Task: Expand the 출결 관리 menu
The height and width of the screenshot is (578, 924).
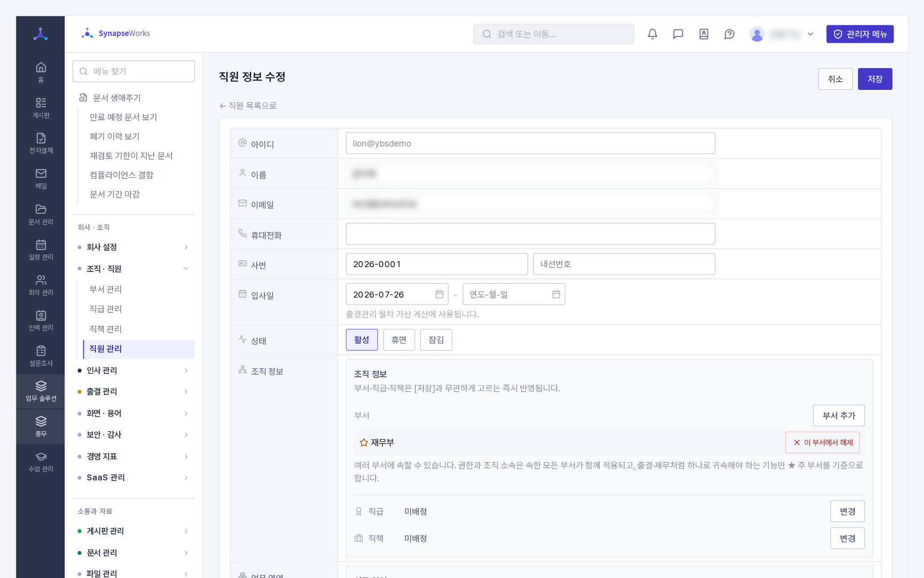Action: tap(133, 392)
